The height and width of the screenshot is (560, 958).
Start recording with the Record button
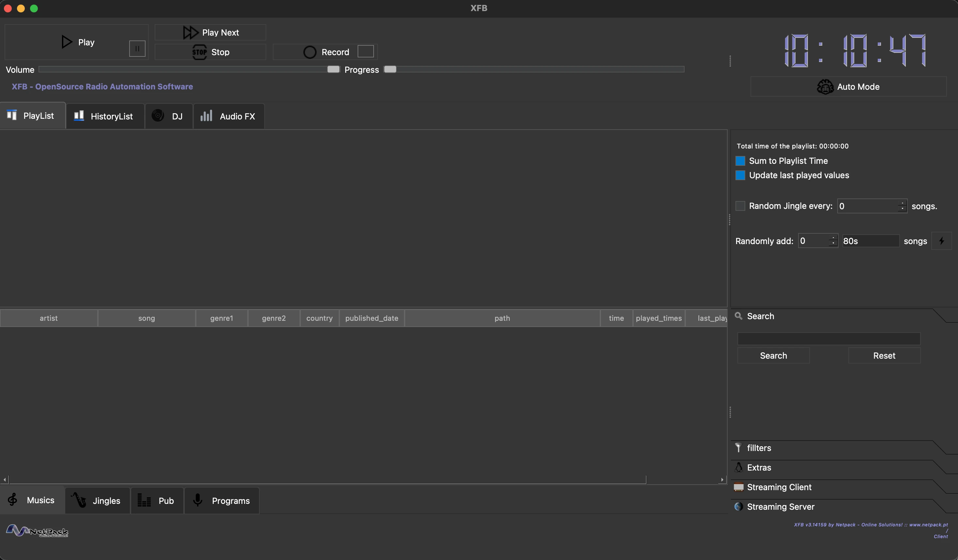click(325, 52)
